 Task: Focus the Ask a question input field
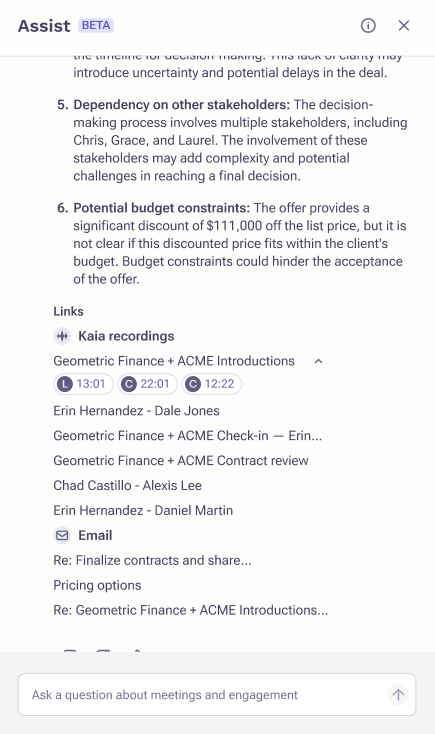(206, 695)
